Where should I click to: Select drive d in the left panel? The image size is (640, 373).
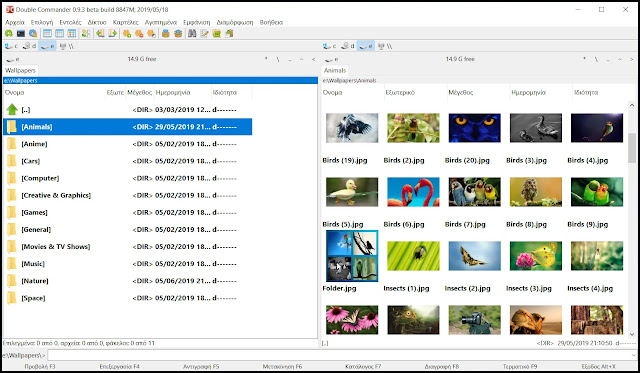tap(29, 46)
